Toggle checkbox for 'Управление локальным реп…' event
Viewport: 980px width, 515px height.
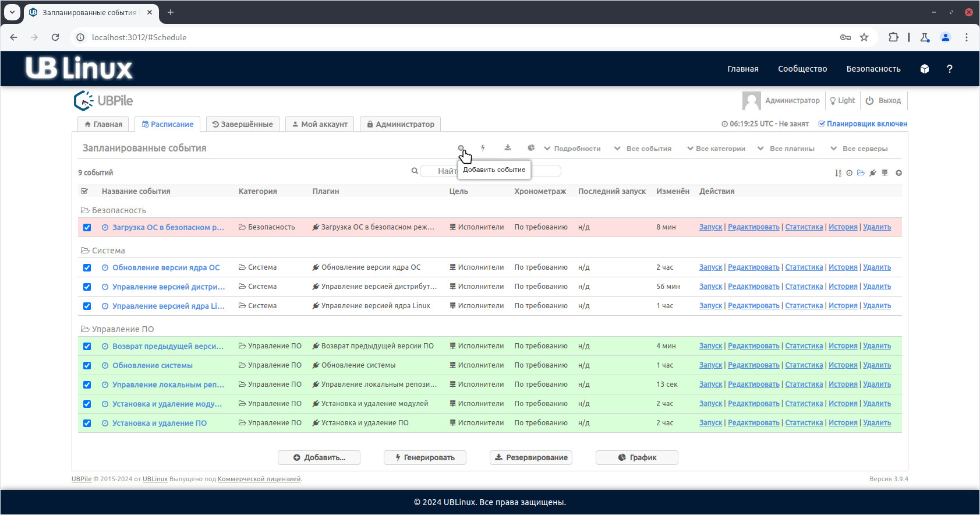[x=87, y=385]
